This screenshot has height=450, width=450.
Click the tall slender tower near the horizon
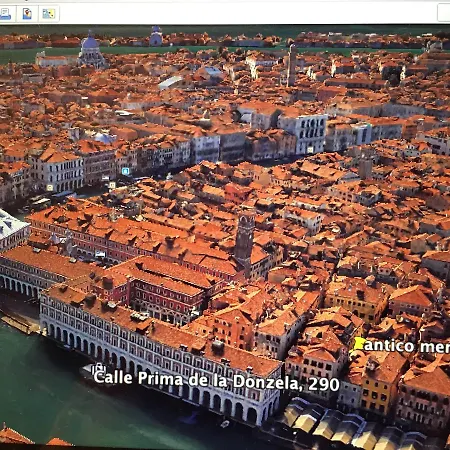292,65
